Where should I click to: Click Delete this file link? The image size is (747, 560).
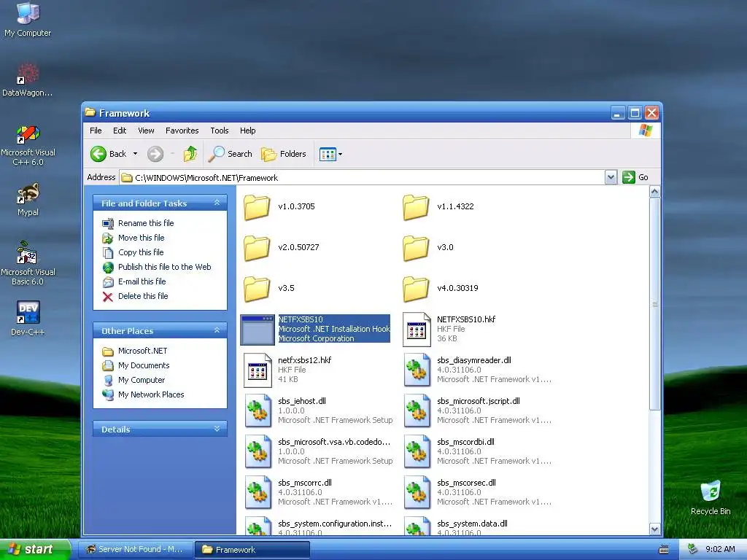click(143, 296)
